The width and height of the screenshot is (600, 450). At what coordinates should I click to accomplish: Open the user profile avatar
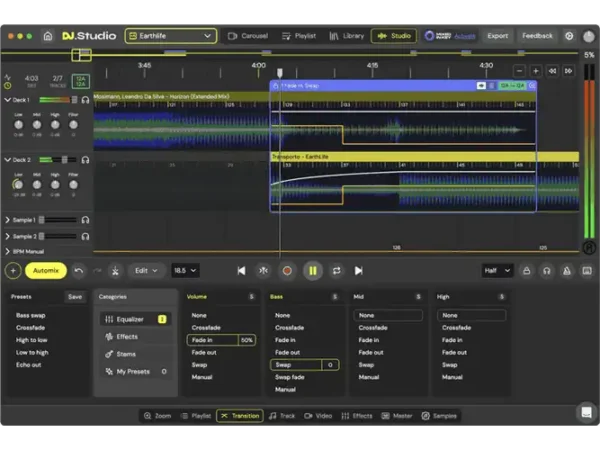click(589, 36)
